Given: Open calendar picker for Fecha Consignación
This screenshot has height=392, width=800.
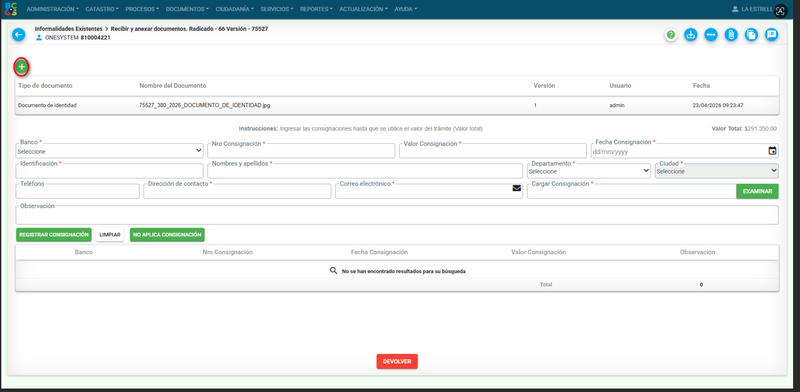Looking at the screenshot, I should [772, 151].
